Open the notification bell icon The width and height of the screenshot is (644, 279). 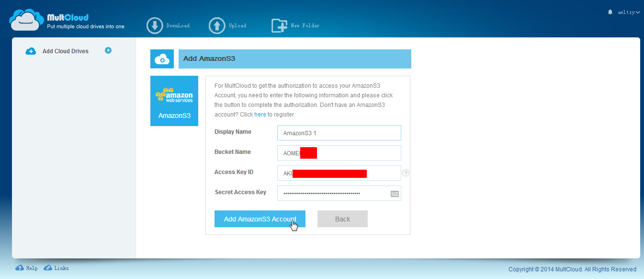[610, 12]
